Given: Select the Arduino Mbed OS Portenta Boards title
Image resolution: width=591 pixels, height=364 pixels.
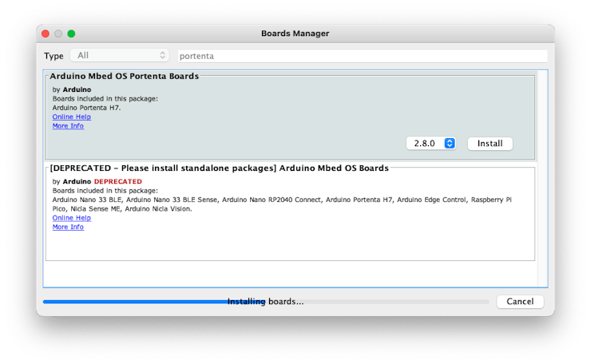Looking at the screenshot, I should point(125,76).
